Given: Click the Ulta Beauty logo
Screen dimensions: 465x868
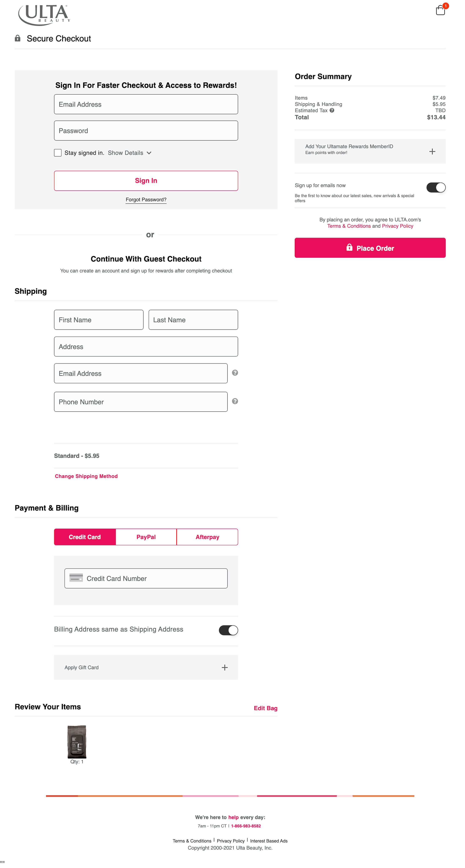Looking at the screenshot, I should click(x=44, y=15).
